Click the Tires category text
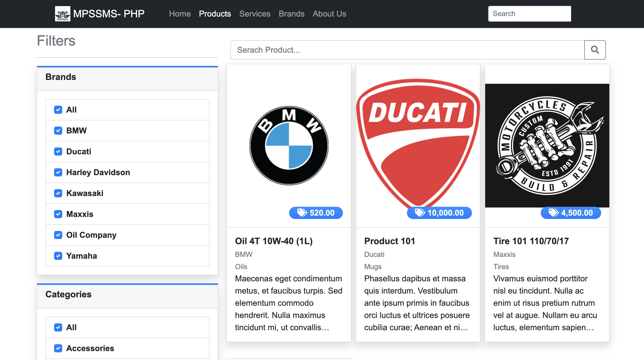The width and height of the screenshot is (644, 360). tap(501, 267)
